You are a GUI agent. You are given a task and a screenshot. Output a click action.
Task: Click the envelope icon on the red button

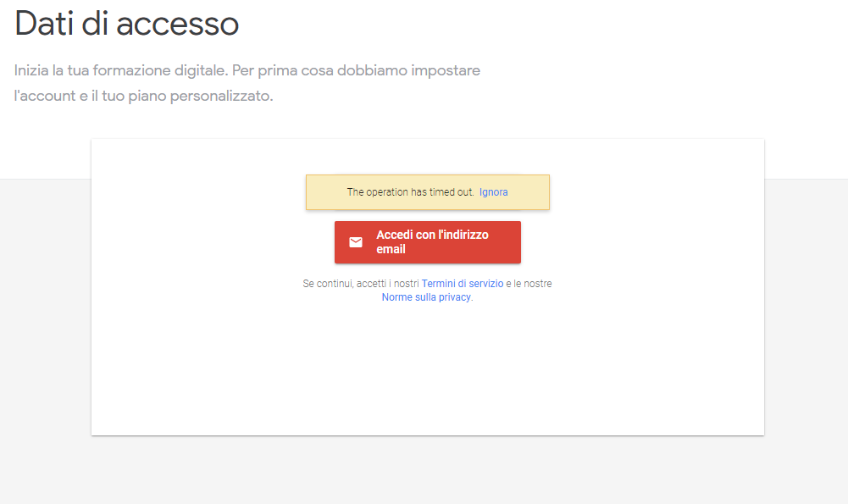[x=356, y=242]
